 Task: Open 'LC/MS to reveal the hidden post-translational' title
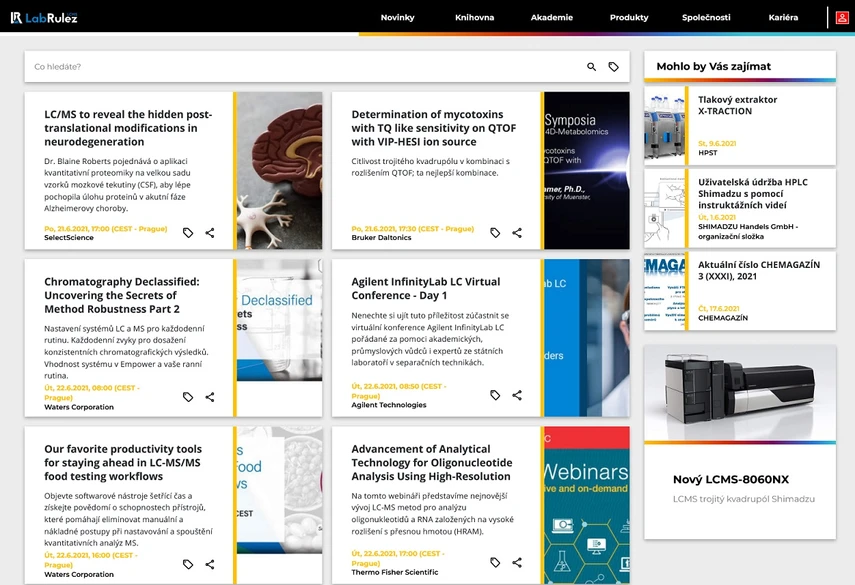tap(128, 128)
